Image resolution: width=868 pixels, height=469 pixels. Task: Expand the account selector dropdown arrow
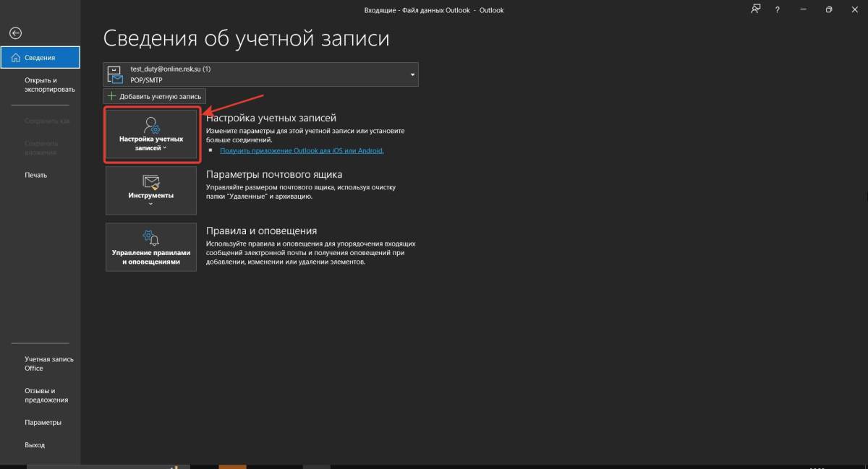click(x=412, y=74)
